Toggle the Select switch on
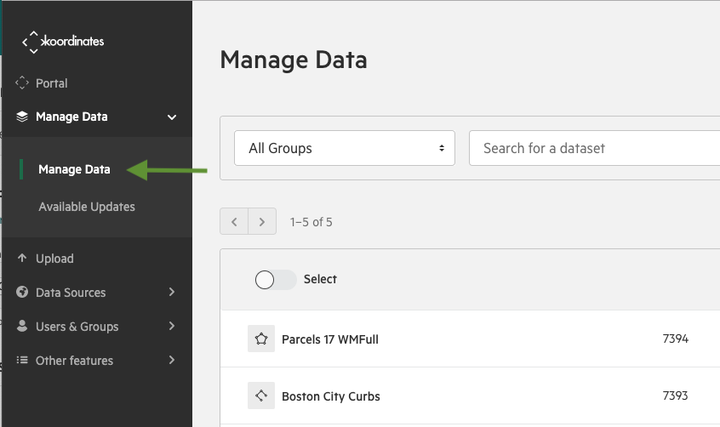720x427 pixels. (x=276, y=280)
